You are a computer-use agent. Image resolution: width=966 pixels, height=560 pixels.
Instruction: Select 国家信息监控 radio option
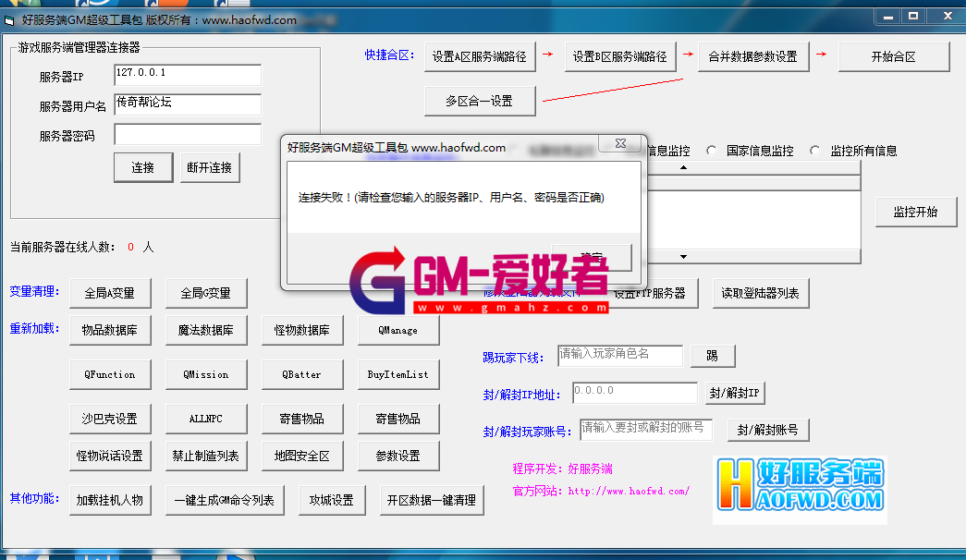(712, 151)
